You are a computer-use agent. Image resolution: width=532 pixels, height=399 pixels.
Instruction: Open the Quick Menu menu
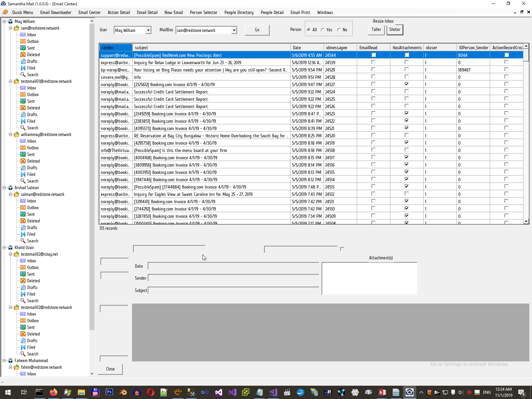point(23,12)
